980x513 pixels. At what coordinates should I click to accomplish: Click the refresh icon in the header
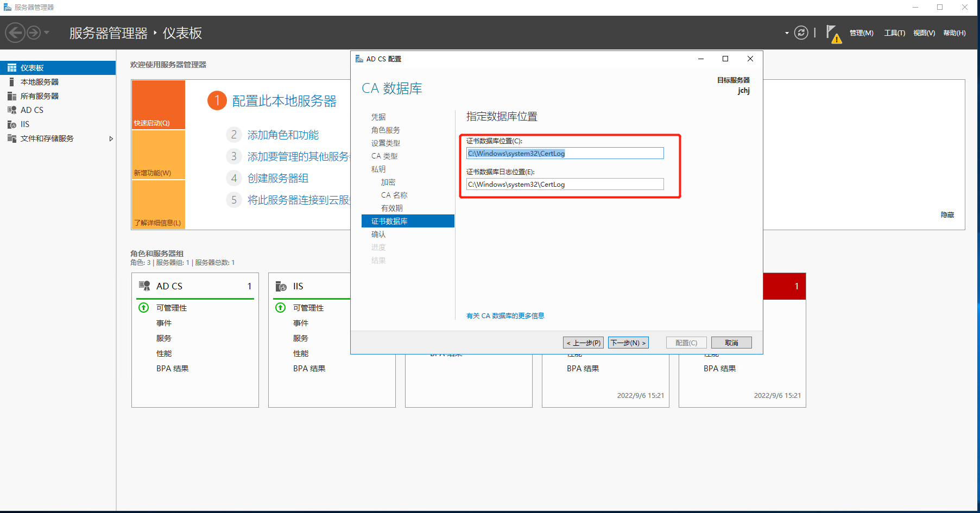801,33
